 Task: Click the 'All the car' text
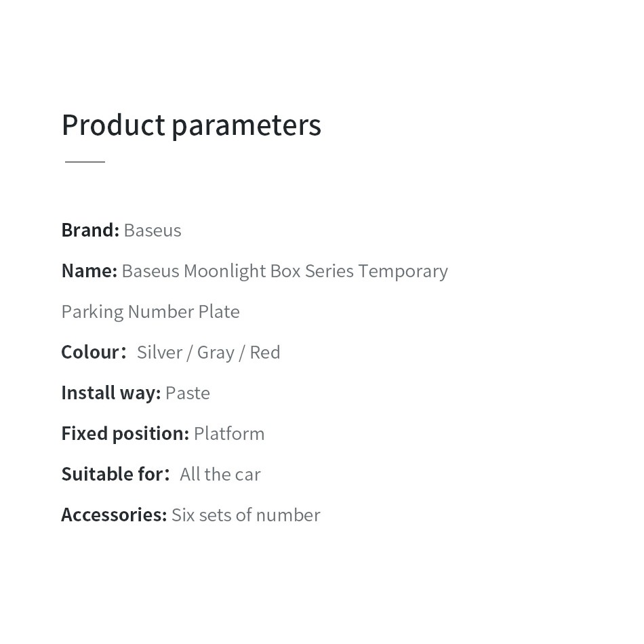(x=220, y=474)
